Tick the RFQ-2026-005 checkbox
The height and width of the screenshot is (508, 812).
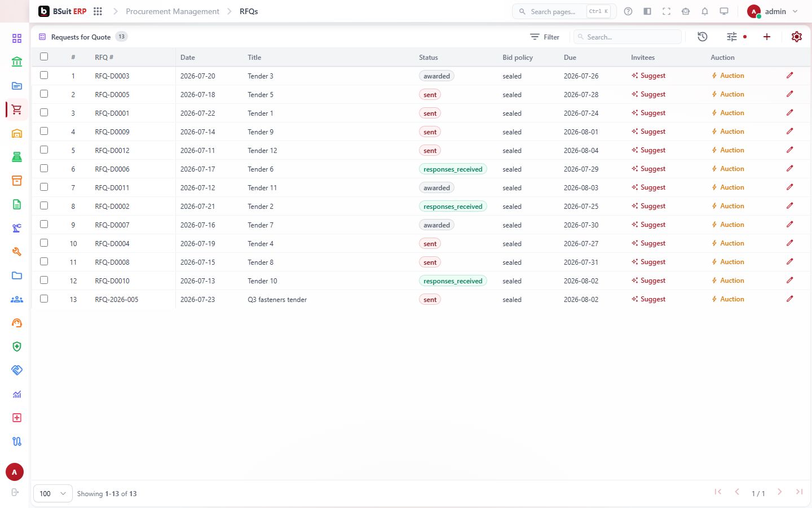coord(44,299)
